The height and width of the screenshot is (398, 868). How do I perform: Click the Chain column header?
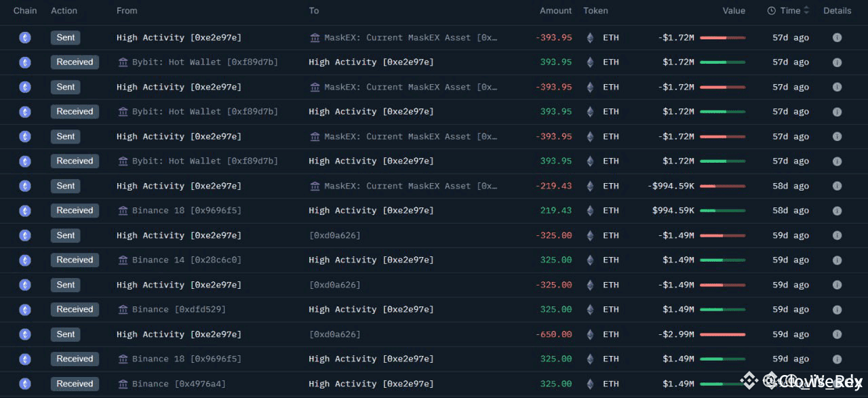click(25, 10)
